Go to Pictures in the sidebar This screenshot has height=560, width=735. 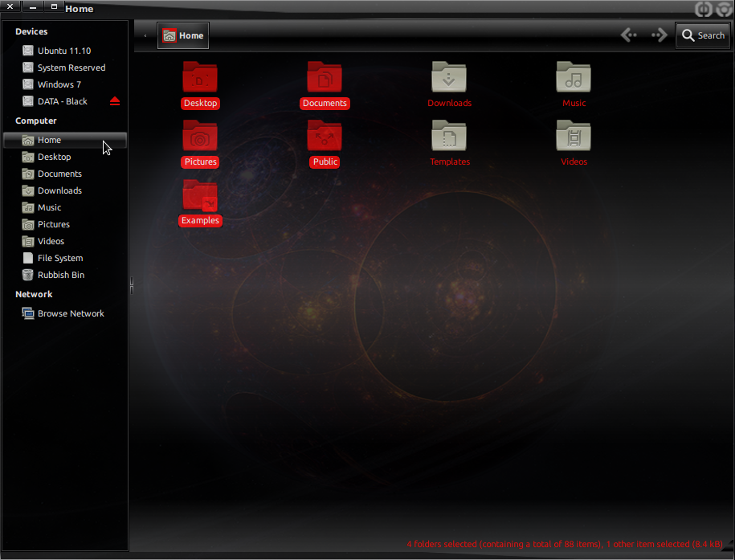point(65,224)
